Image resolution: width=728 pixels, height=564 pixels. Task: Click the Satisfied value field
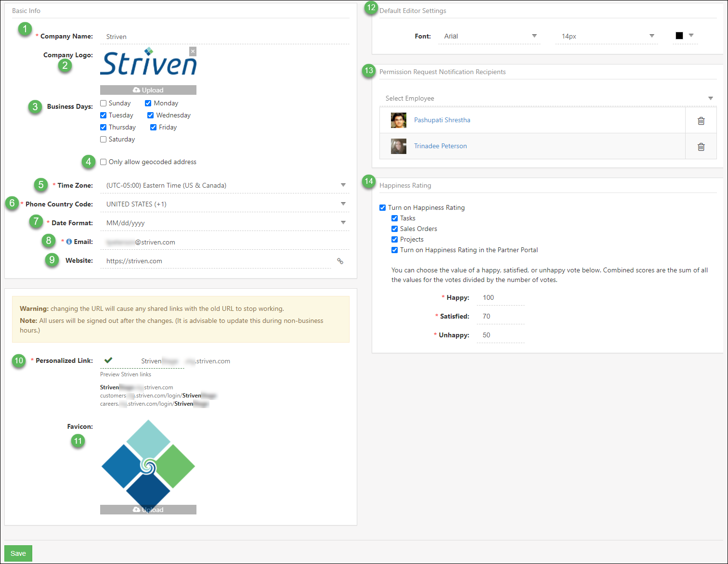[501, 316]
